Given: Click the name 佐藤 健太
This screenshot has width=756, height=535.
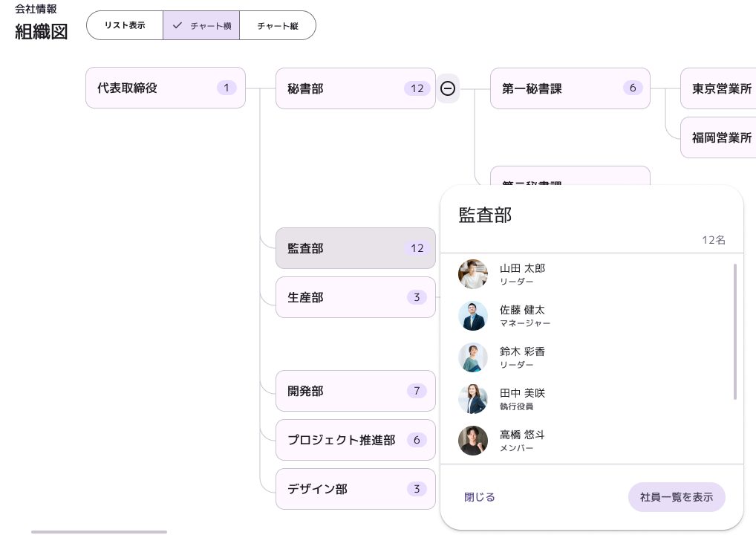Looking at the screenshot, I should (x=522, y=310).
